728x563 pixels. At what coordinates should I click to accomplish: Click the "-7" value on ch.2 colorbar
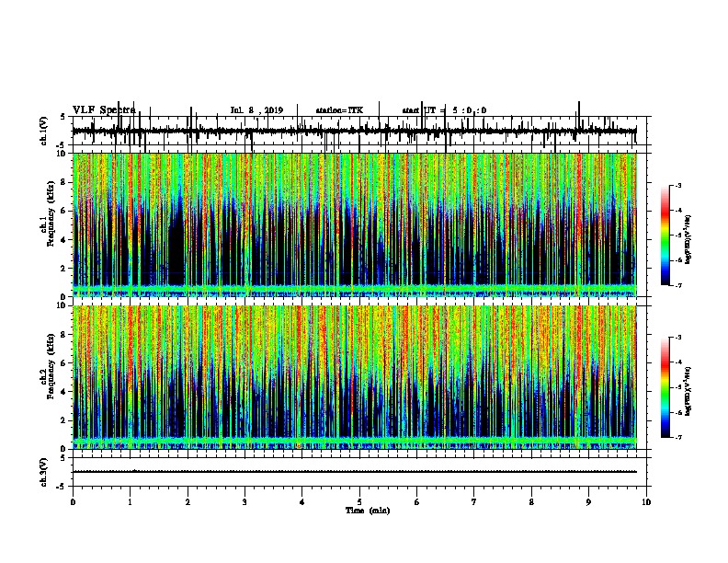coord(678,437)
